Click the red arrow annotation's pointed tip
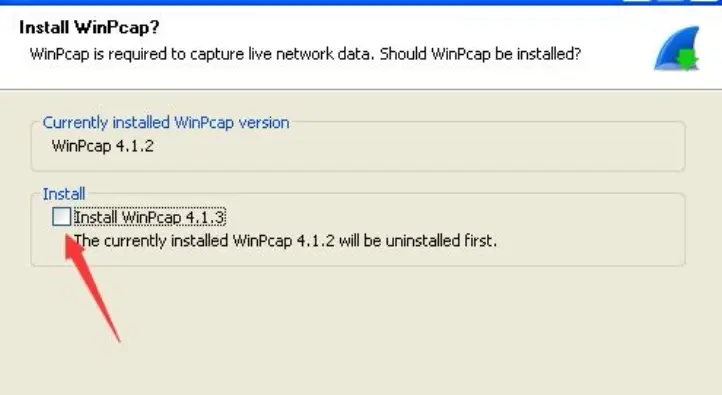 [x=68, y=237]
